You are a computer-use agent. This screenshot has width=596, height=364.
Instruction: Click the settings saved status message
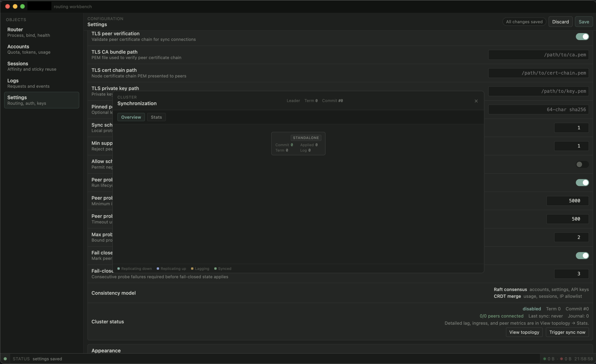coord(47,359)
